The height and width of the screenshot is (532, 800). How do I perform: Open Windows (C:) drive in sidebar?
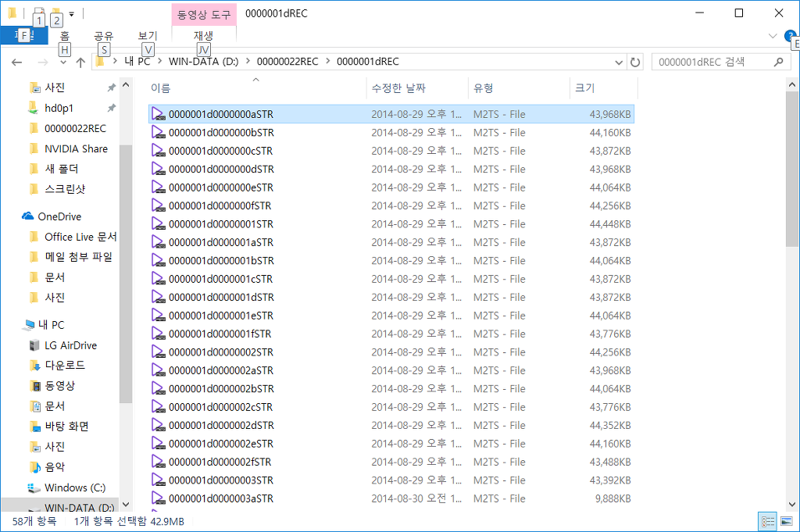(x=75, y=487)
